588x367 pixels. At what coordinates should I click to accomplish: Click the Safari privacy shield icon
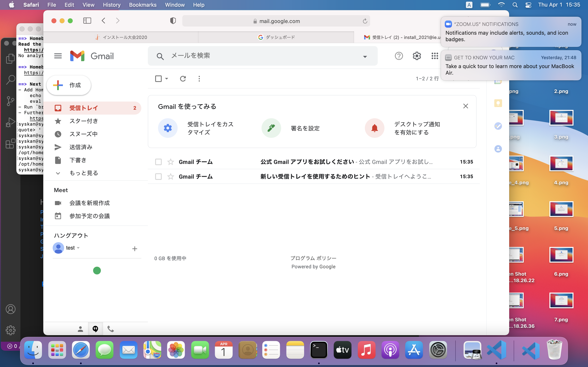[173, 21]
